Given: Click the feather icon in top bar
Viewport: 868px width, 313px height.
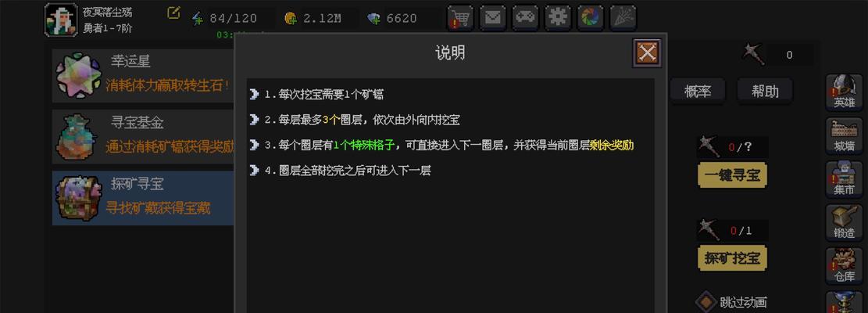Looking at the screenshot, I should pyautogui.click(x=623, y=18).
